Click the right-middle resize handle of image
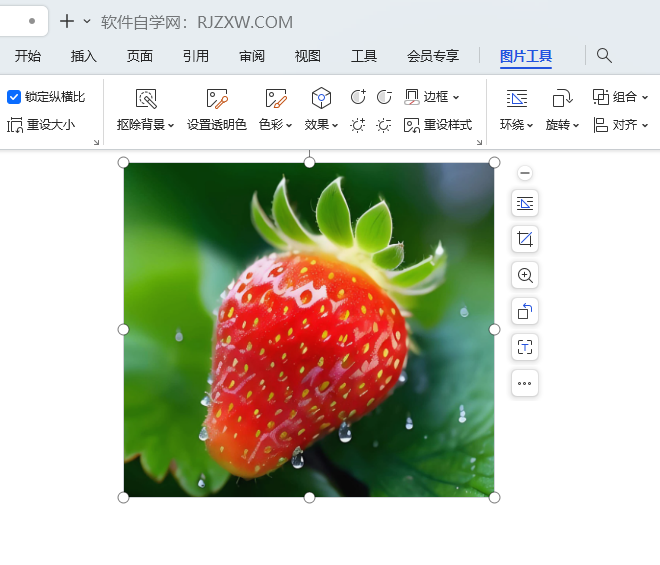660x565 pixels. [495, 330]
